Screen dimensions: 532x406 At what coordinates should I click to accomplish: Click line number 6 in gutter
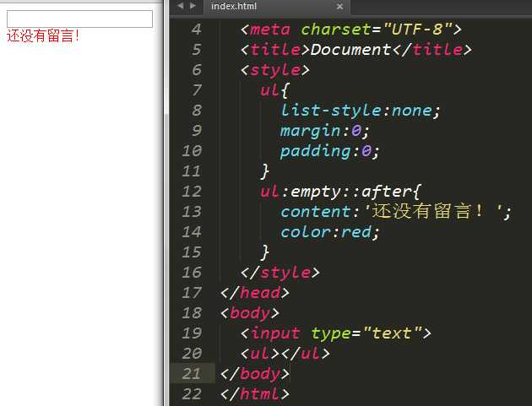coord(196,70)
